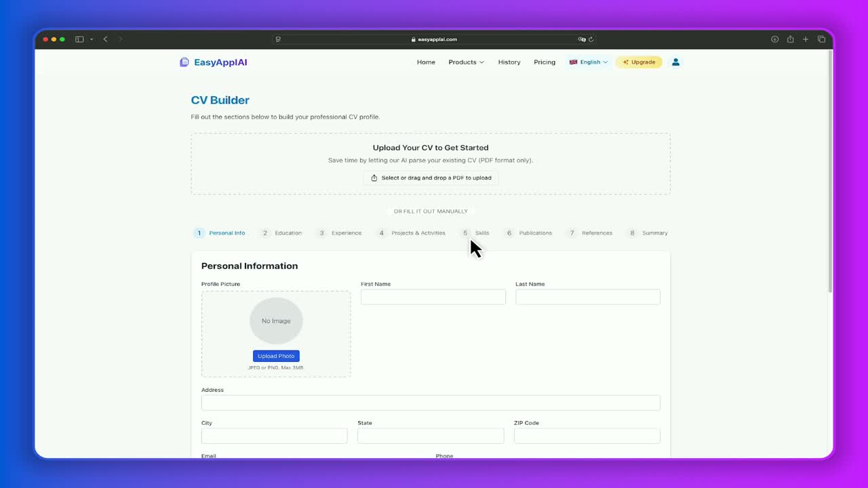Click the Upload Photo button
The height and width of the screenshot is (488, 868).
click(x=276, y=356)
